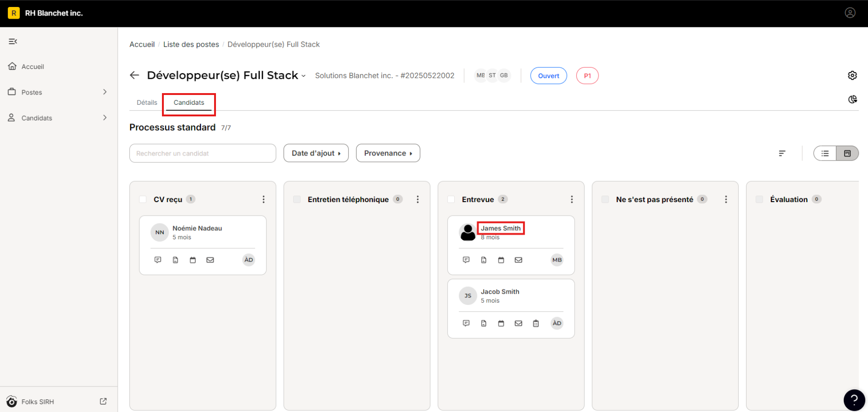Click James Smith's profile photo
This screenshot has height=412, width=868.
(468, 232)
